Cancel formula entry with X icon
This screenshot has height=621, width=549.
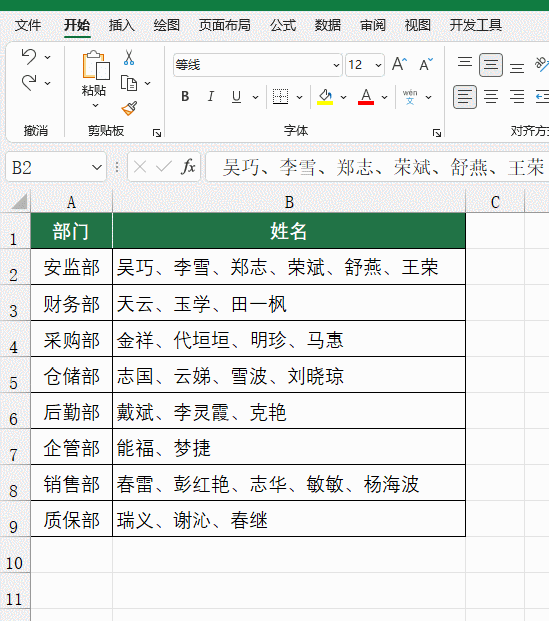tap(140, 167)
